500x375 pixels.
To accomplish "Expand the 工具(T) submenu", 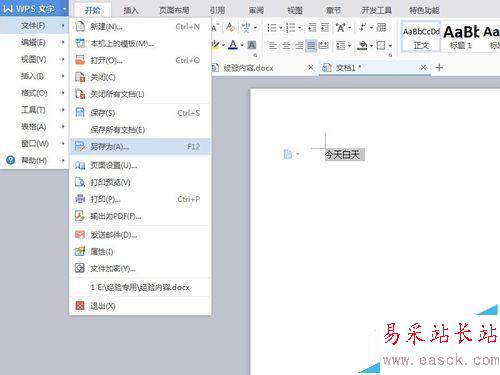I will pyautogui.click(x=34, y=110).
